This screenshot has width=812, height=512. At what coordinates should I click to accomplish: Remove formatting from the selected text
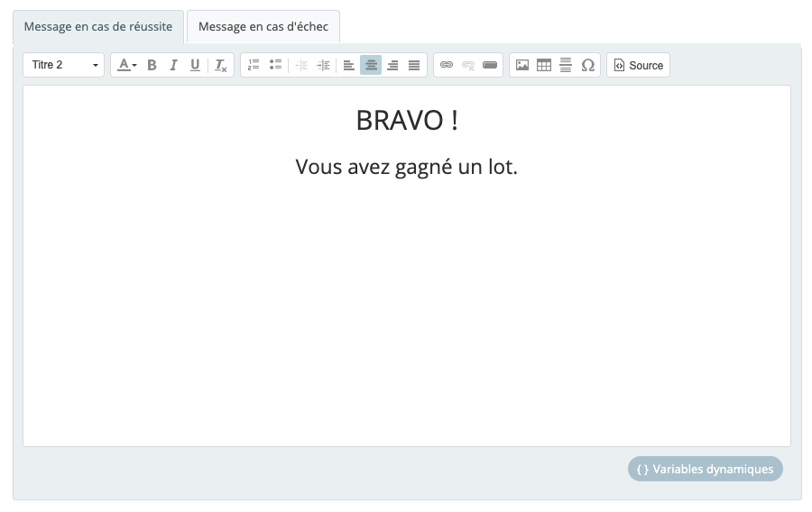pos(221,65)
